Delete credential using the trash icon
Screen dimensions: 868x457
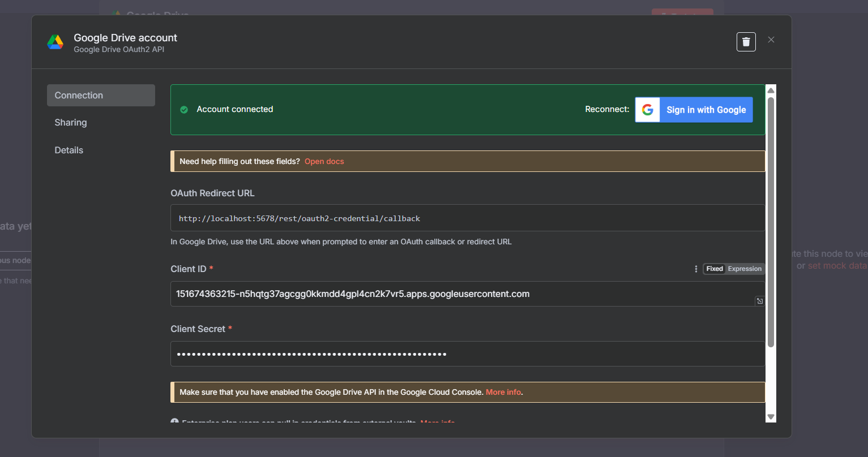pyautogui.click(x=746, y=41)
